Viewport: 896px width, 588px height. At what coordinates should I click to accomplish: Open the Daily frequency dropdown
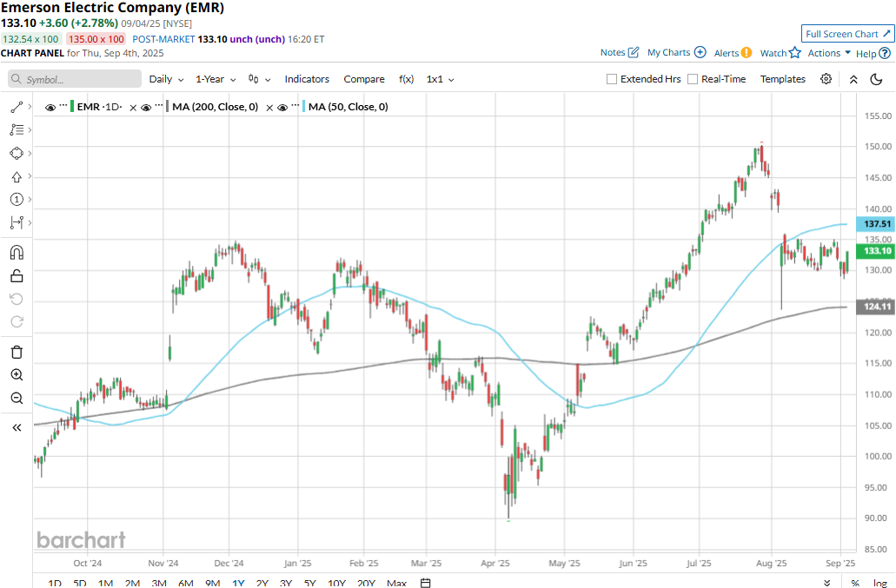(166, 79)
